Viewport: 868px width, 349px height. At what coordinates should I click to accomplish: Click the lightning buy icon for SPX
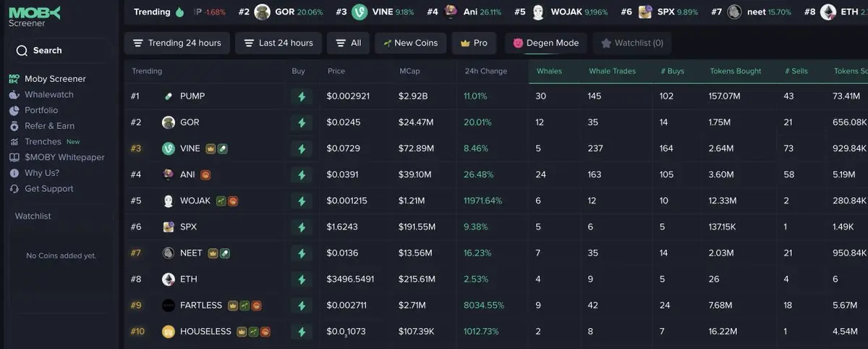[x=302, y=227]
